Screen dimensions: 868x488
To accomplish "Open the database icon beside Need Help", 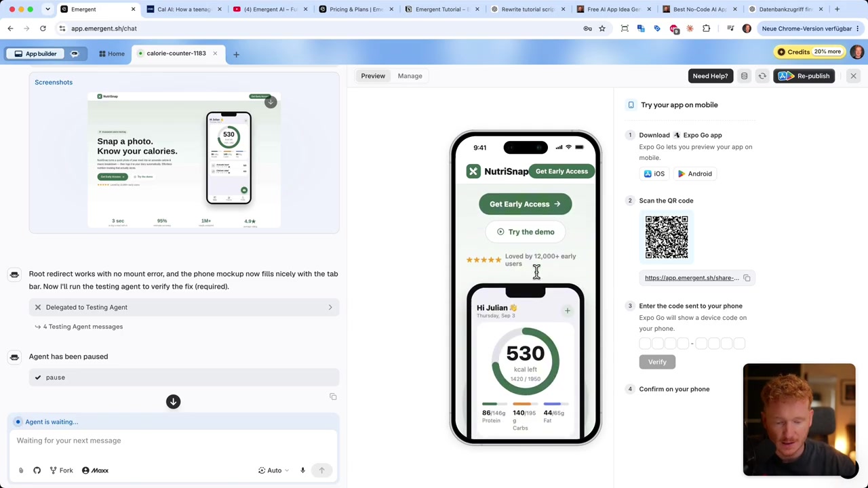I will tap(744, 76).
